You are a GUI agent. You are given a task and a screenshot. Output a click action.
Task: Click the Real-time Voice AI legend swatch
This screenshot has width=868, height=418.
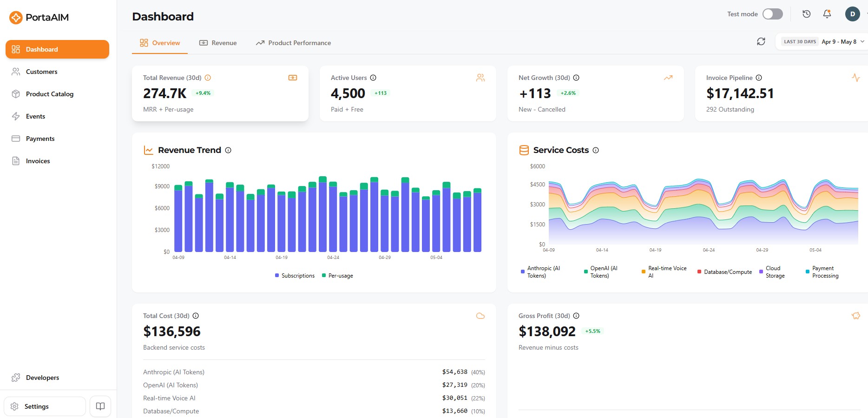(x=644, y=272)
